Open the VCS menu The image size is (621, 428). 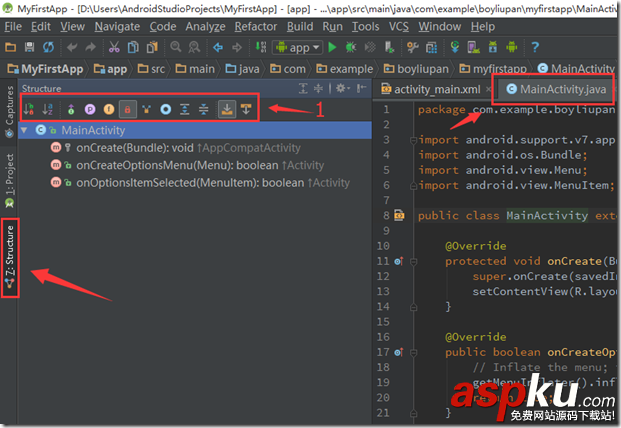pyautogui.click(x=399, y=27)
